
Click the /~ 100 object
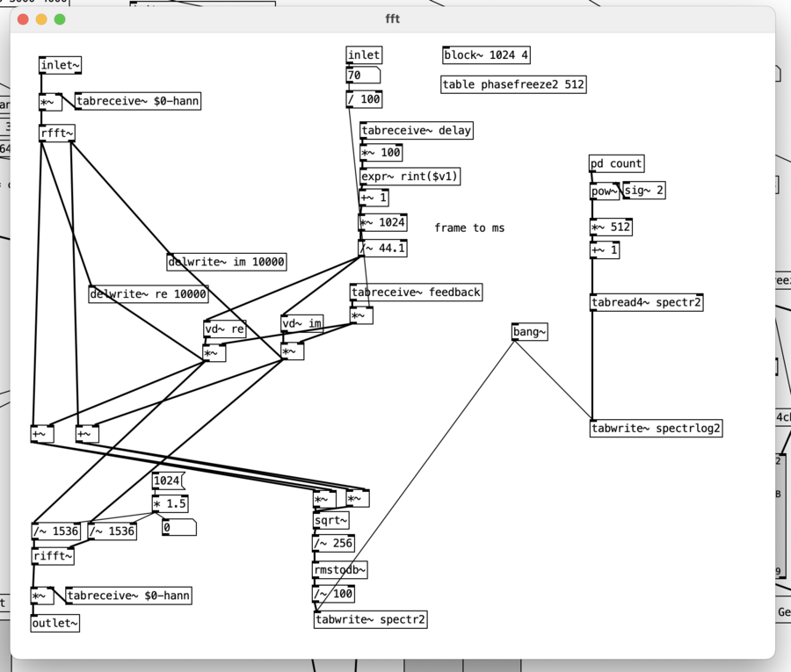[333, 594]
